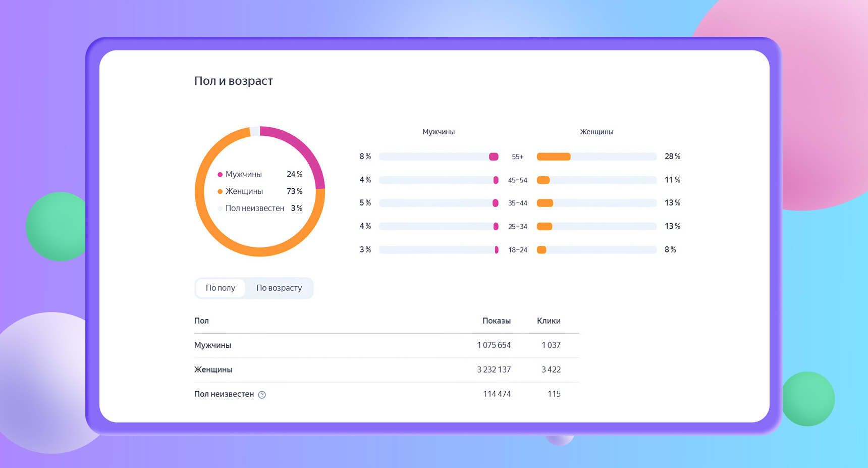This screenshot has height=468, width=868.
Task: Click the 8 % men value for 55+
Action: pyautogui.click(x=365, y=157)
